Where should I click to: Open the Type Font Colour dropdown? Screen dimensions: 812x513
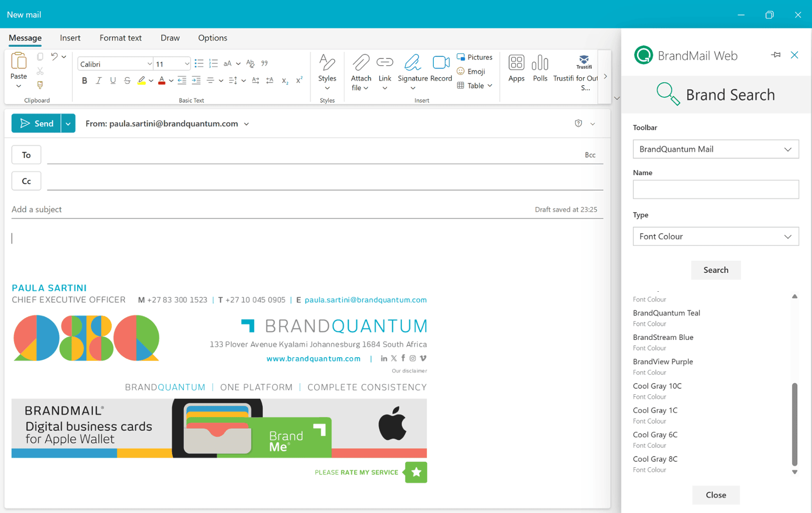coord(716,236)
